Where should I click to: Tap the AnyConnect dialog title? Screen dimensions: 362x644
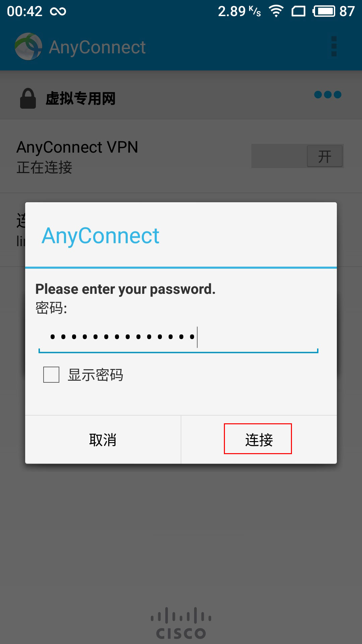(100, 235)
